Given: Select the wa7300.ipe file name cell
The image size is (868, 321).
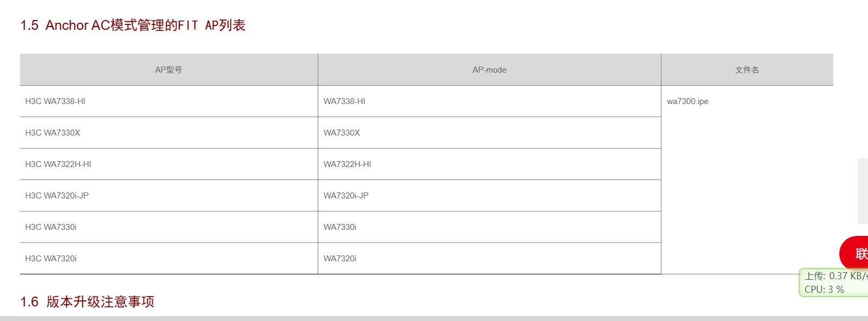Looking at the screenshot, I should coord(687,101).
